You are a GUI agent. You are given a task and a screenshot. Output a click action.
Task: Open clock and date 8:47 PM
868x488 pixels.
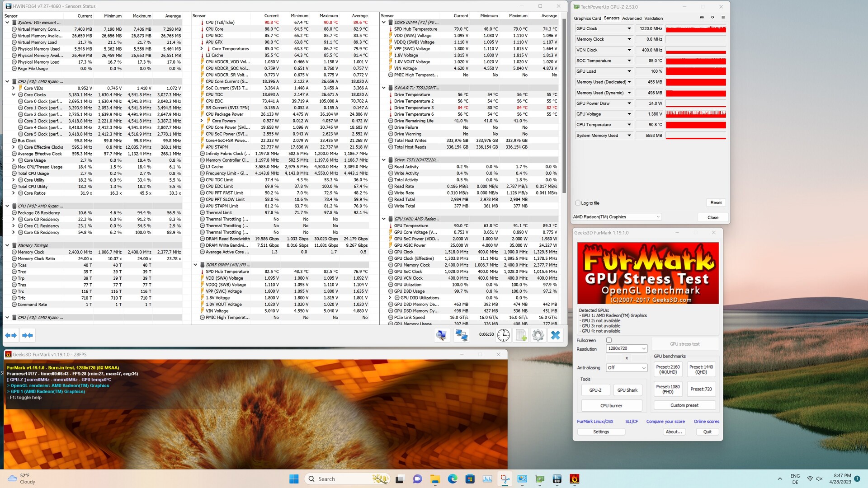coord(840,479)
